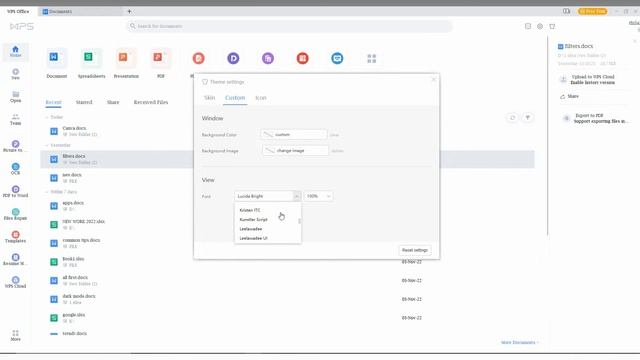The width and height of the screenshot is (640, 360).
Task: Choose Kunstler Script from font list
Action: [x=267, y=220]
